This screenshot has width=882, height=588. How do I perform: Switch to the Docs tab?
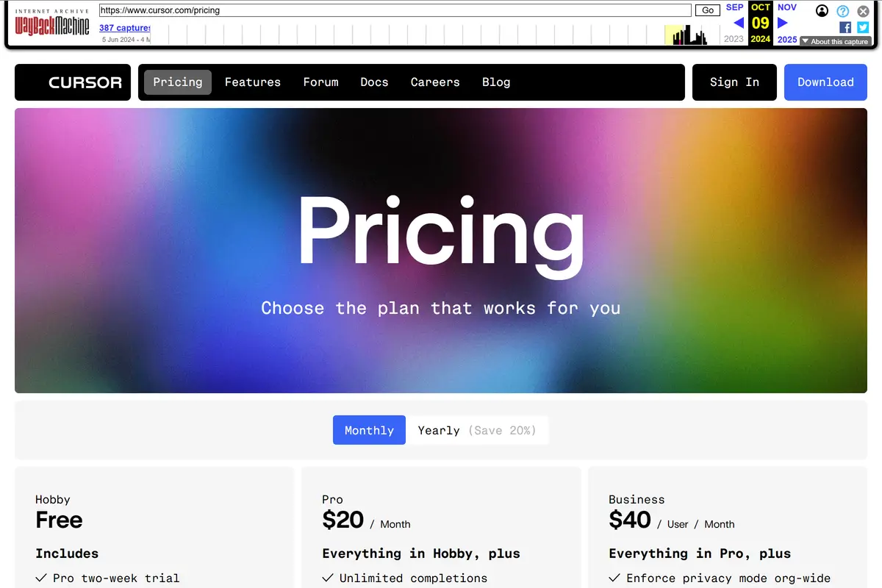tap(374, 82)
